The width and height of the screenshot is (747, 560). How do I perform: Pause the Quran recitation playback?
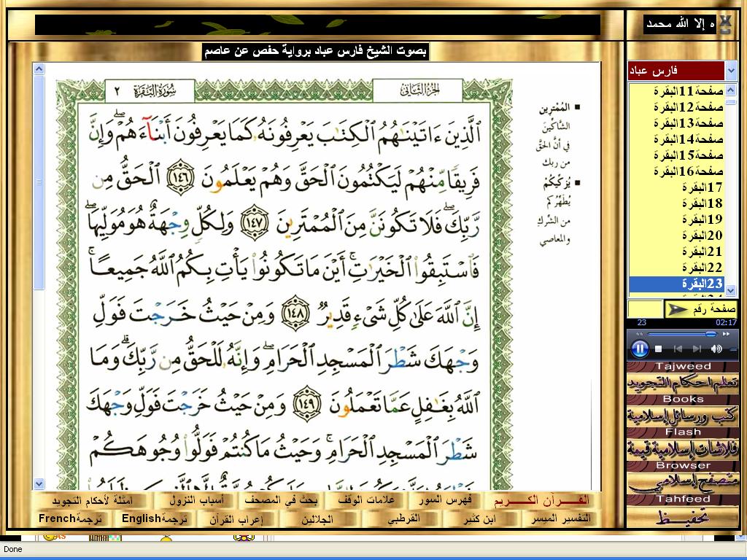pyautogui.click(x=639, y=349)
